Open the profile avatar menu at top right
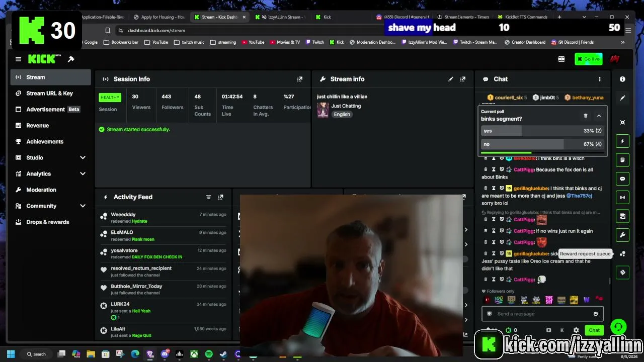 [614, 59]
